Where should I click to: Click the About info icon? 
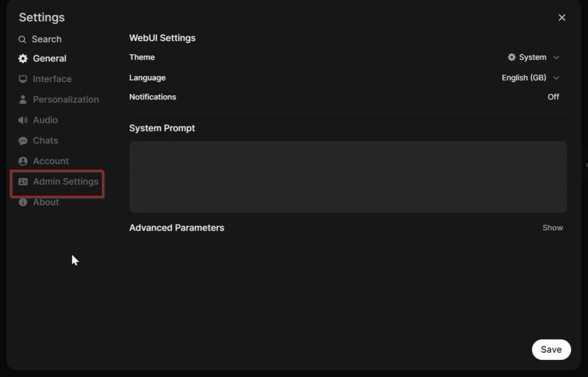point(23,202)
